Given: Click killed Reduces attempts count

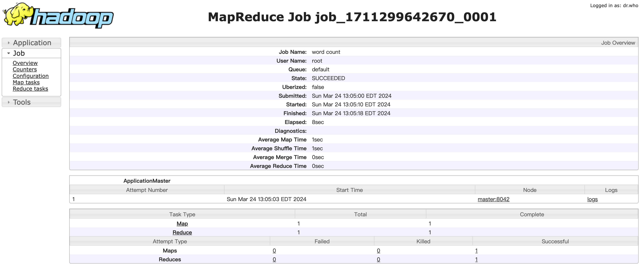Looking at the screenshot, I should coord(378,259).
